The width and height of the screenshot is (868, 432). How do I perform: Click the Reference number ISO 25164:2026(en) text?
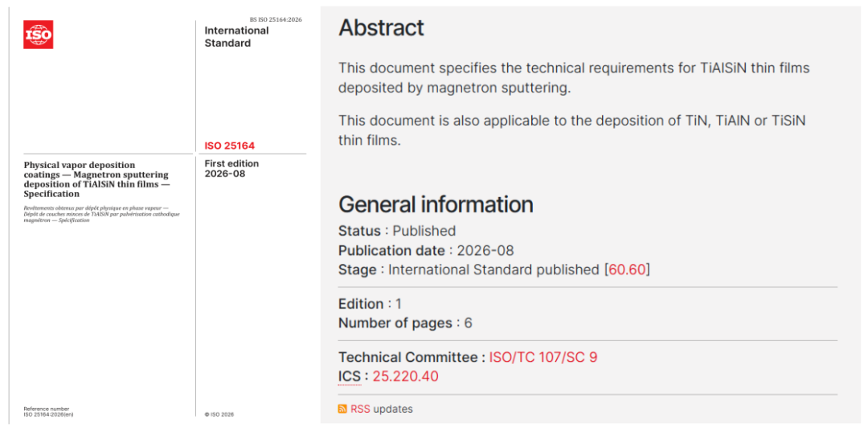[x=48, y=412]
